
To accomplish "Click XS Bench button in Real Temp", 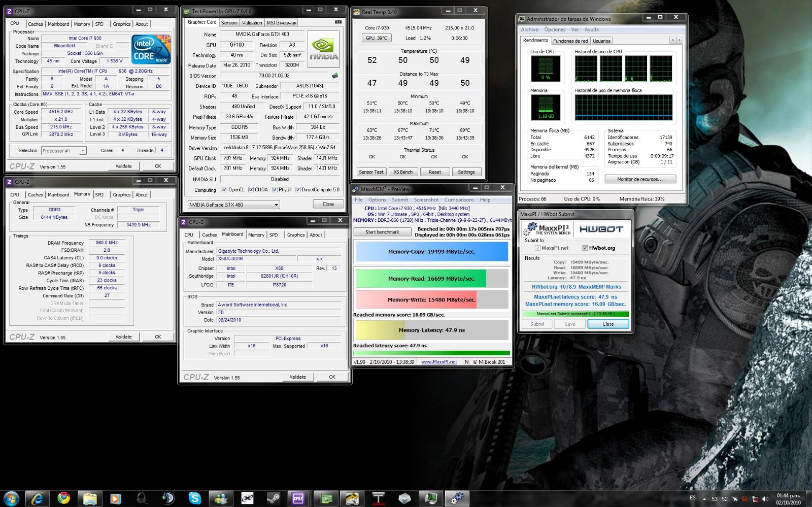I will (x=403, y=172).
